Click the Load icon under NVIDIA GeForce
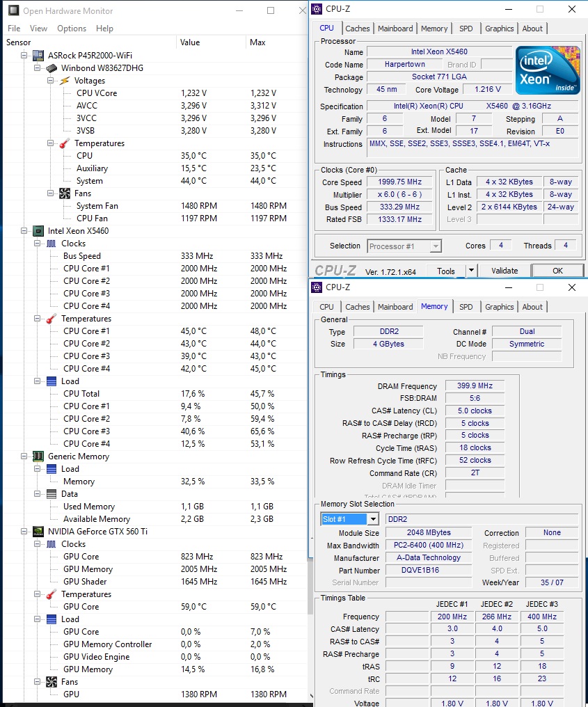This screenshot has width=588, height=707. click(51, 619)
